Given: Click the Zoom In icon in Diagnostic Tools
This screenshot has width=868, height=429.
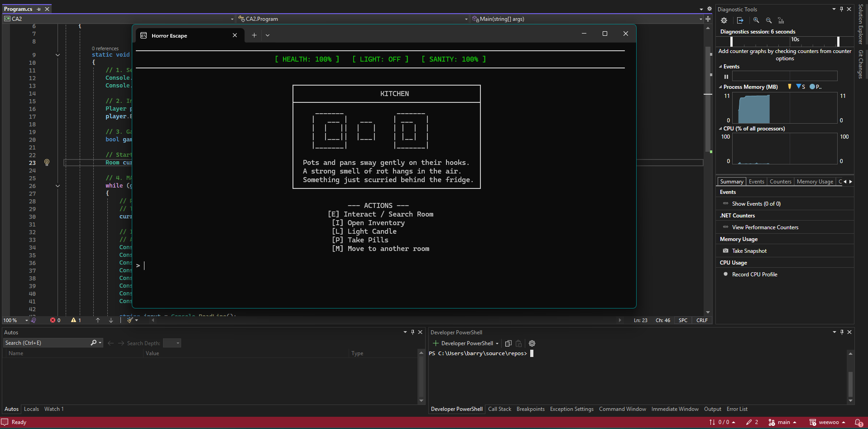Looking at the screenshot, I should tap(756, 20).
